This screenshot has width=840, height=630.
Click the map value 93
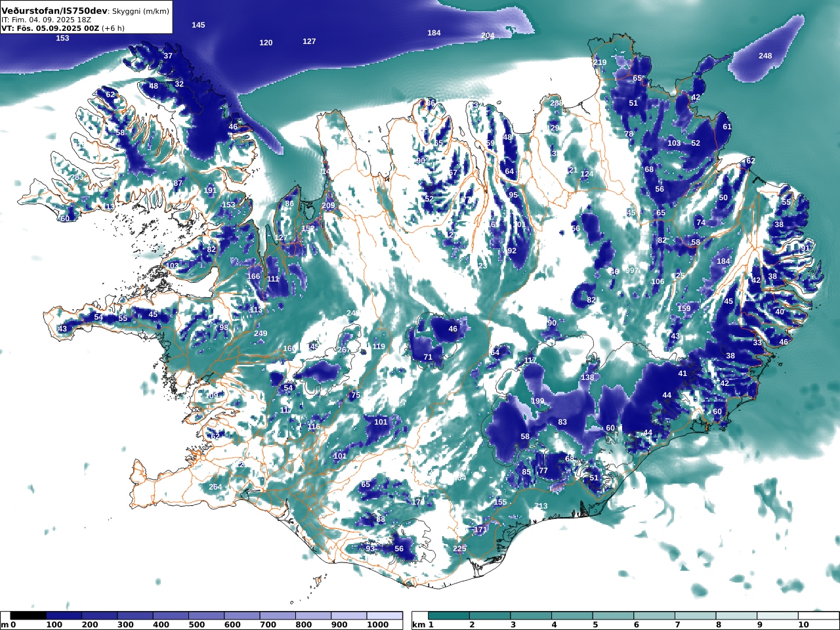370,549
